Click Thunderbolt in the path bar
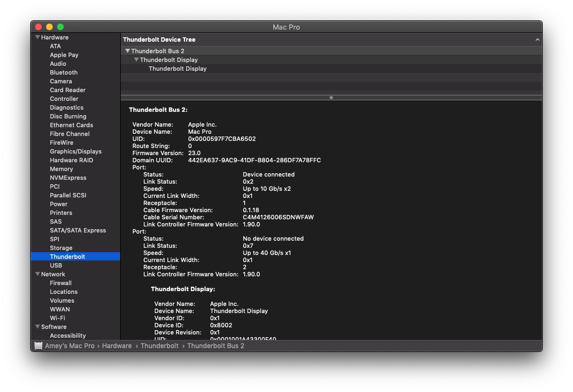The height and width of the screenshot is (392, 573). click(x=160, y=345)
